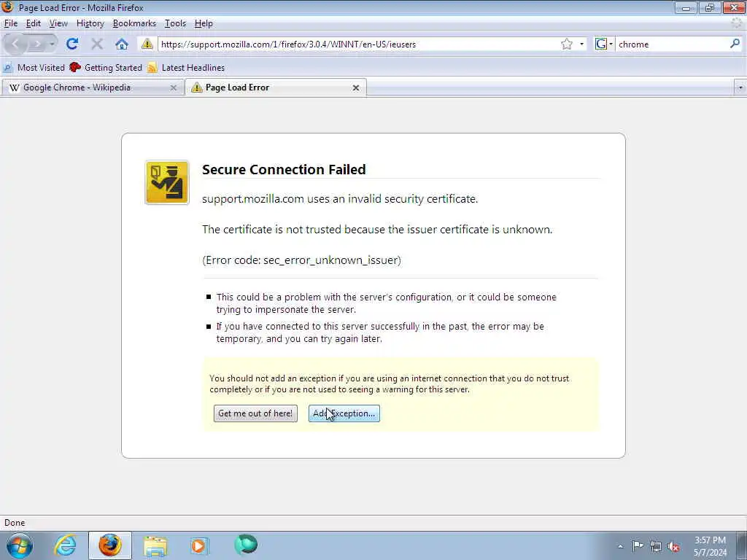Screen dimensions: 747x560
Task: Close the Google Chrome - Wikipedia tab
Action: (174, 87)
